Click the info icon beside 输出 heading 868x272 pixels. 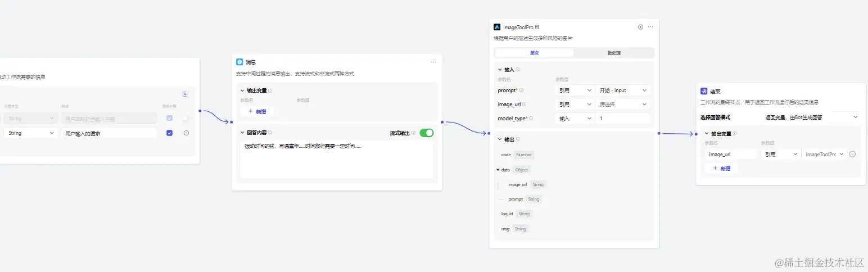click(x=518, y=139)
